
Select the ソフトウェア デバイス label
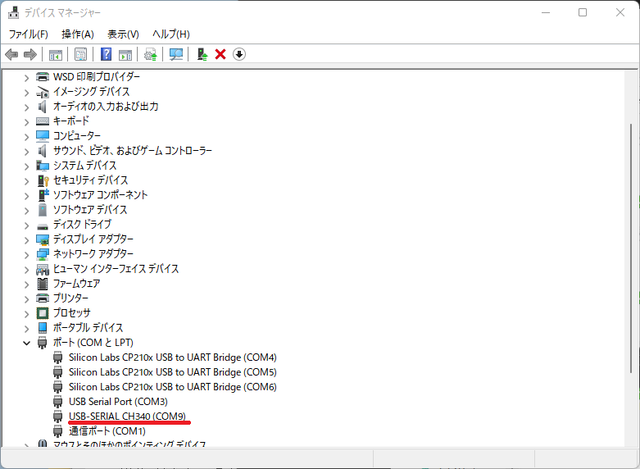coord(90,209)
